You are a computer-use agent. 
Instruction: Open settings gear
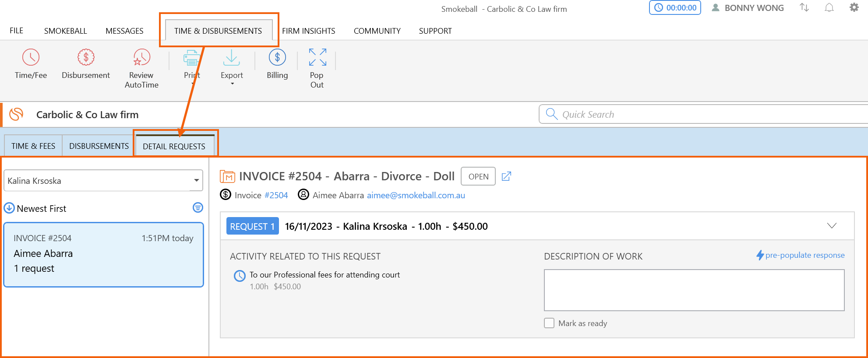pos(854,7)
